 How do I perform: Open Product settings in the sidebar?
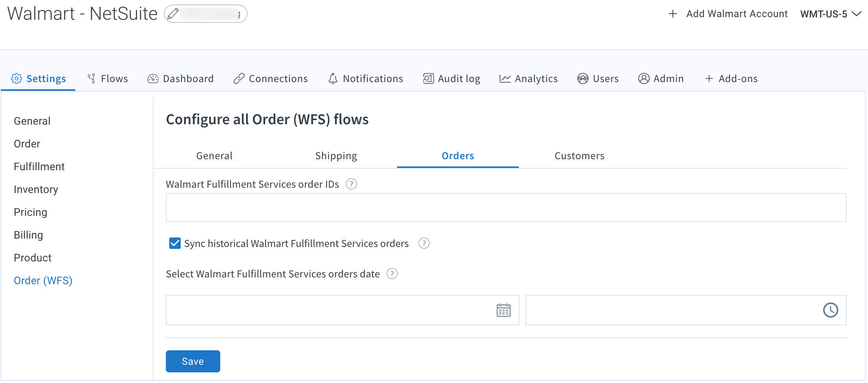tap(32, 258)
